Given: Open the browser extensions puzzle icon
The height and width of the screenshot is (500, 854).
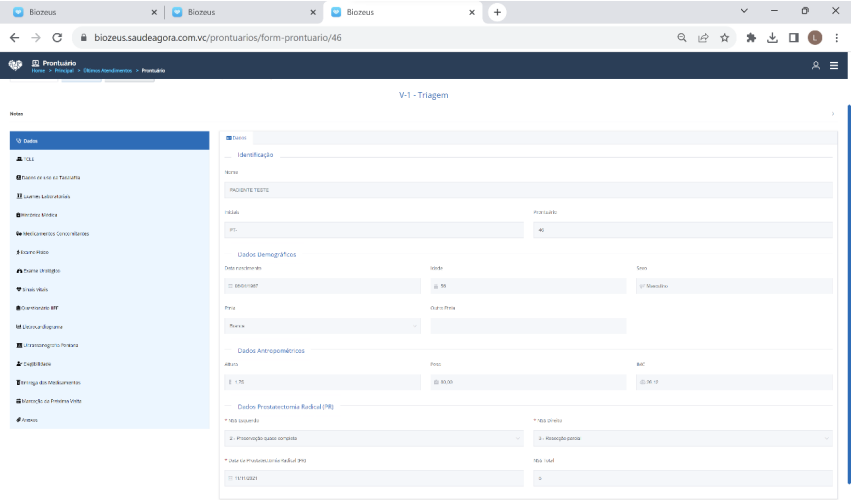Looking at the screenshot, I should 749,38.
